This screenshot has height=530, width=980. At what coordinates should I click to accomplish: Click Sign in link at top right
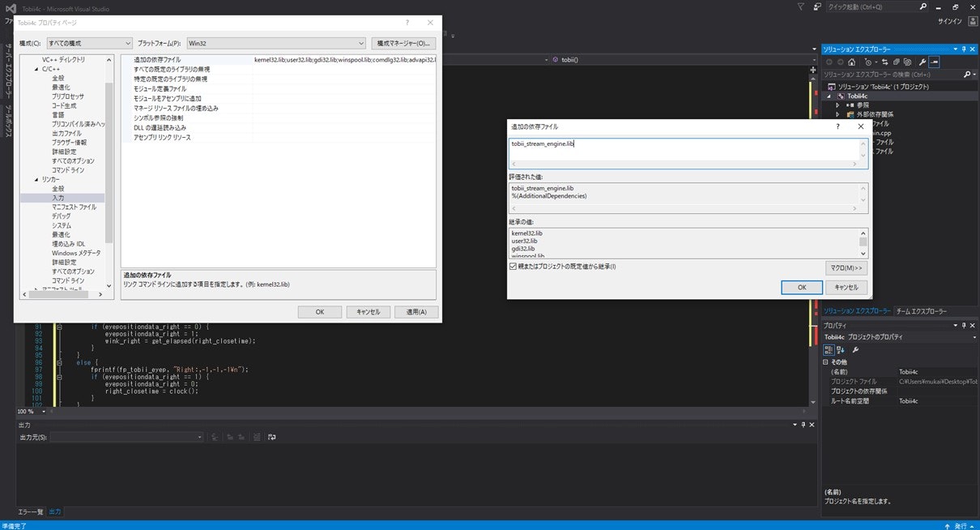click(949, 22)
